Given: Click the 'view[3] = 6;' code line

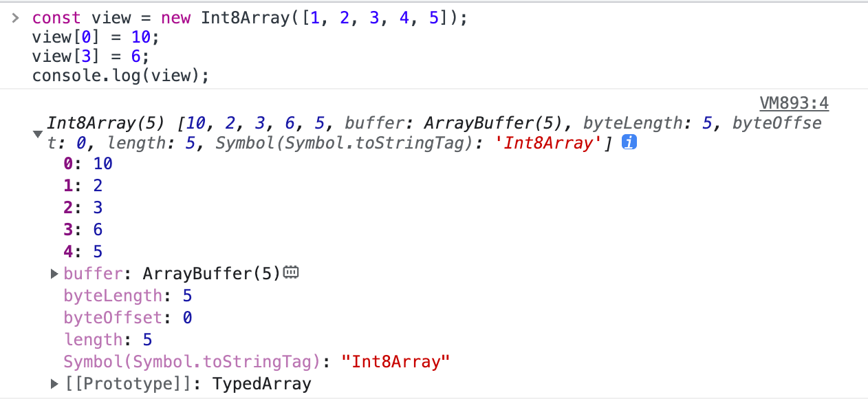Looking at the screenshot, I should (x=91, y=56).
